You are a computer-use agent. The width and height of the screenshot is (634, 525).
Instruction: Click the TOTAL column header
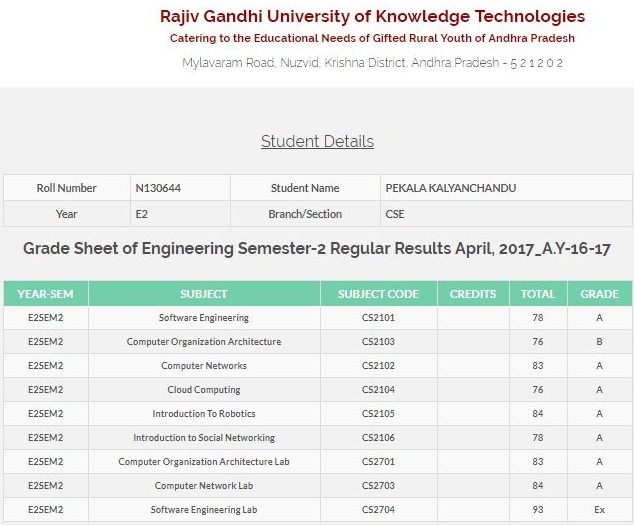click(538, 294)
